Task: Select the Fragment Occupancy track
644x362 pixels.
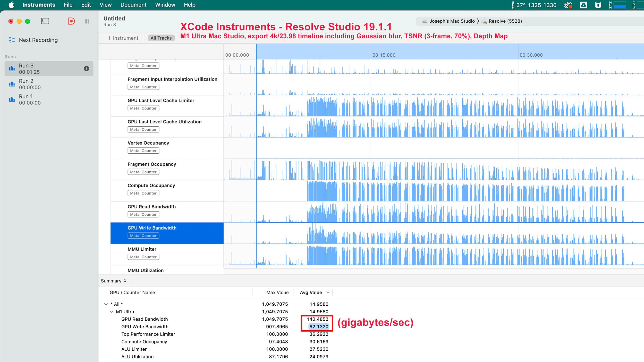Action: 167,169
